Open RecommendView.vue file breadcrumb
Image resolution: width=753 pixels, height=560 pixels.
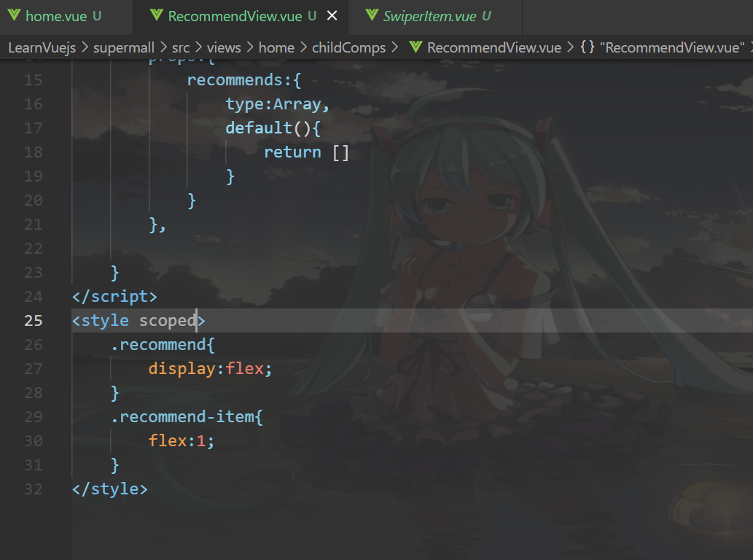click(494, 47)
